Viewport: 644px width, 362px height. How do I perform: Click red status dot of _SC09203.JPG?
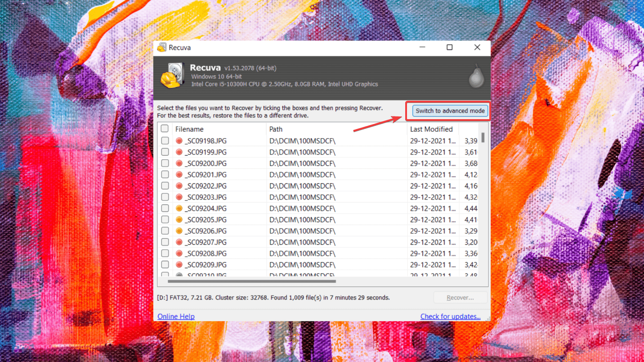[179, 197]
